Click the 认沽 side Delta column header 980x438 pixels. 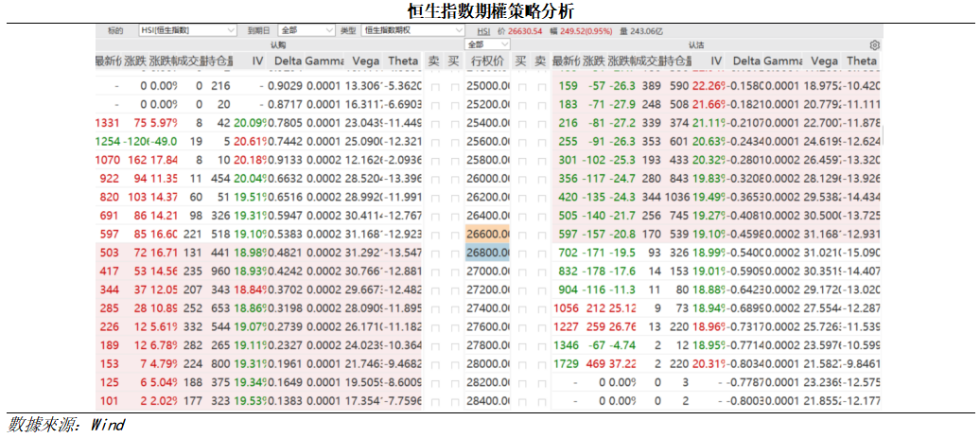click(x=745, y=61)
